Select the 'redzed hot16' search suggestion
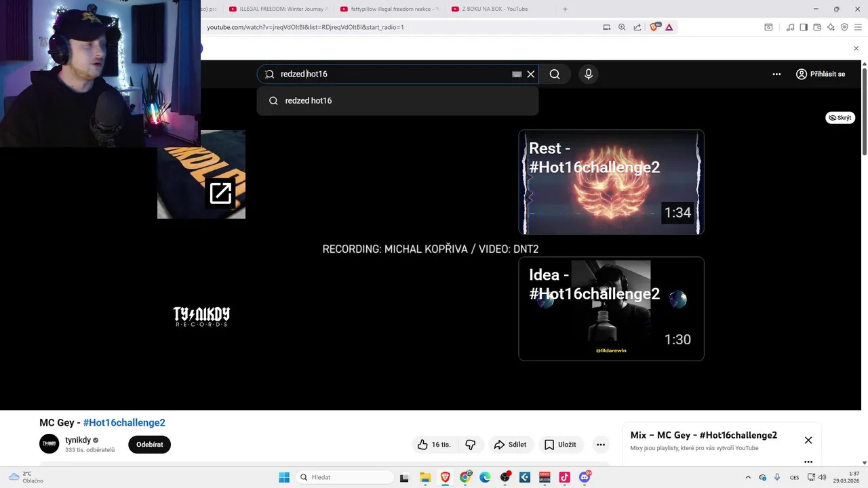Screen dimensions: 868x488 (397, 100)
